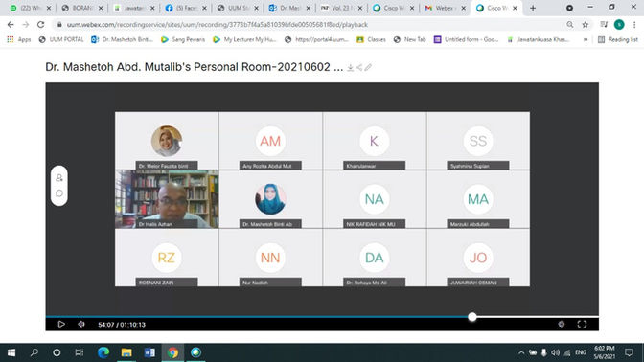
Task: Switch to the WhatsApp (22) tab
Action: tap(26, 8)
